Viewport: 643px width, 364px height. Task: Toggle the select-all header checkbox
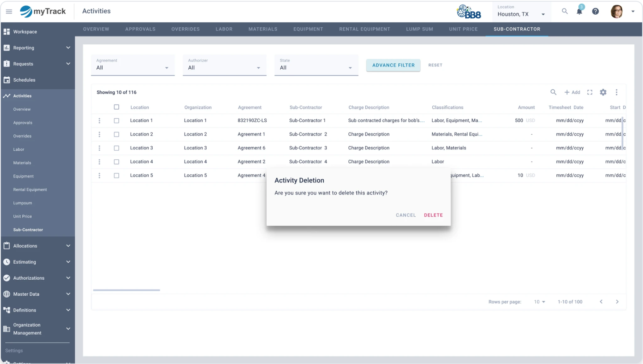(x=117, y=107)
